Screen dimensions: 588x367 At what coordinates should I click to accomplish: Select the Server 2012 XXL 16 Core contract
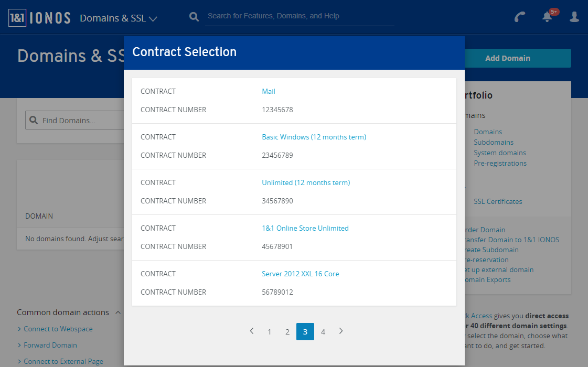tap(300, 274)
